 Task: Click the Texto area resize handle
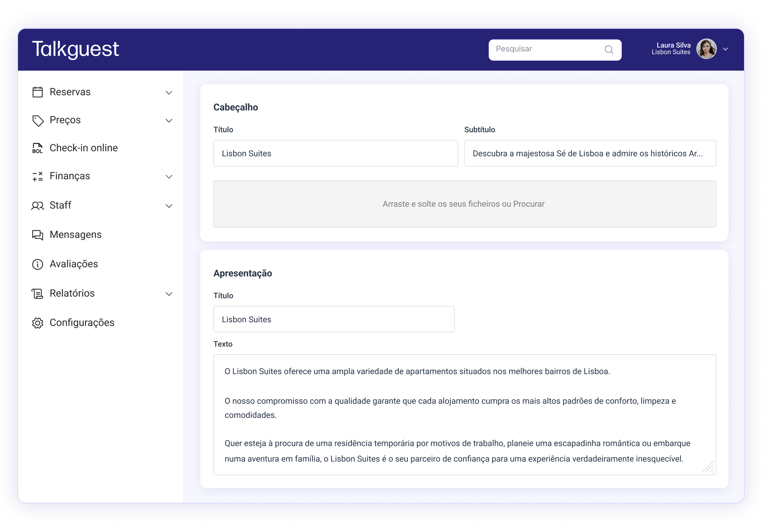pos(709,467)
